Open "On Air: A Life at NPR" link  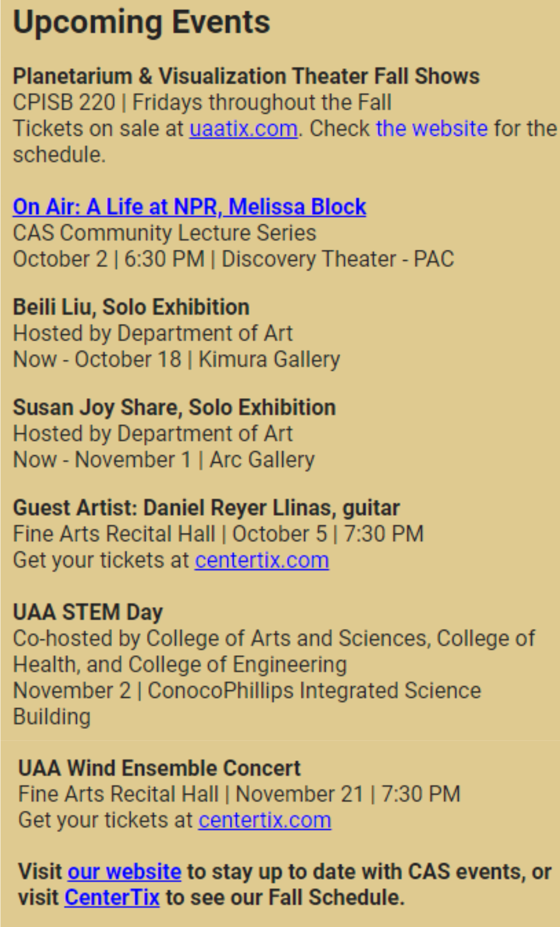[x=189, y=207]
